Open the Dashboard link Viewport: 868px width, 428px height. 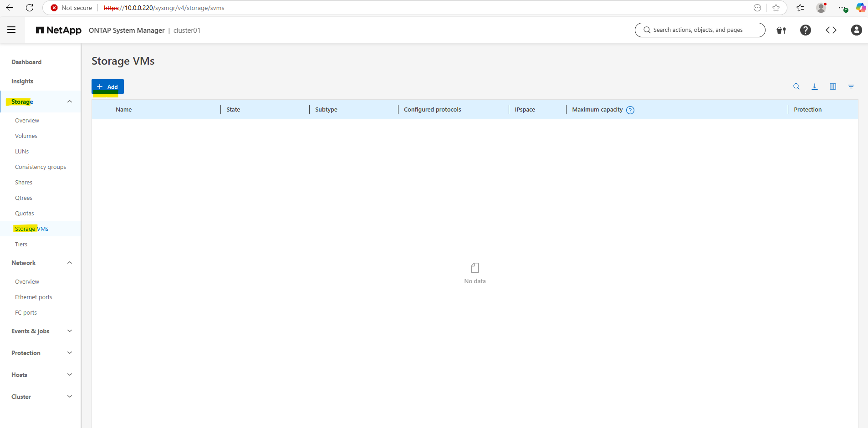pyautogui.click(x=26, y=62)
